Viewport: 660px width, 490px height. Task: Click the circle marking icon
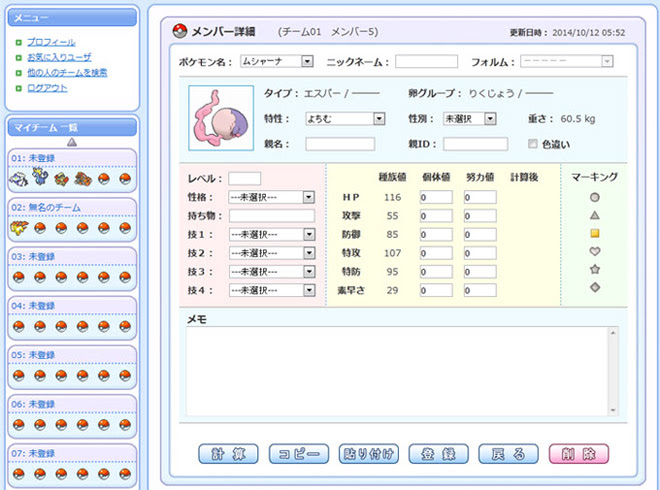point(594,197)
